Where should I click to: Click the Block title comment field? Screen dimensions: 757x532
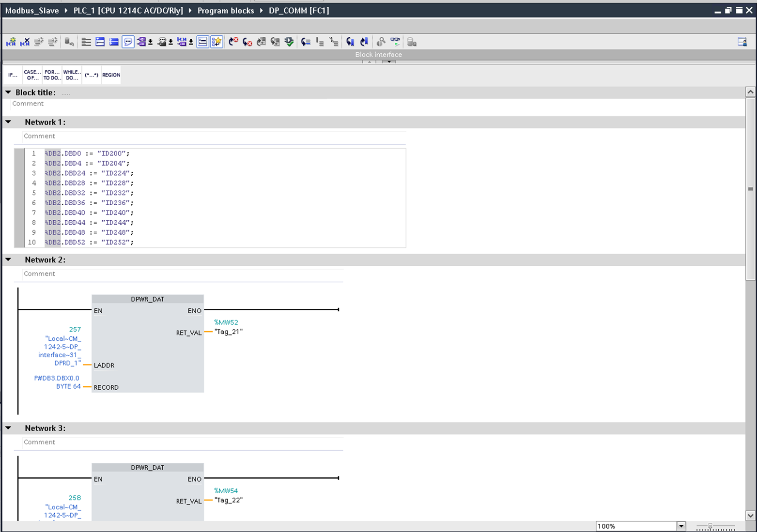click(x=169, y=104)
